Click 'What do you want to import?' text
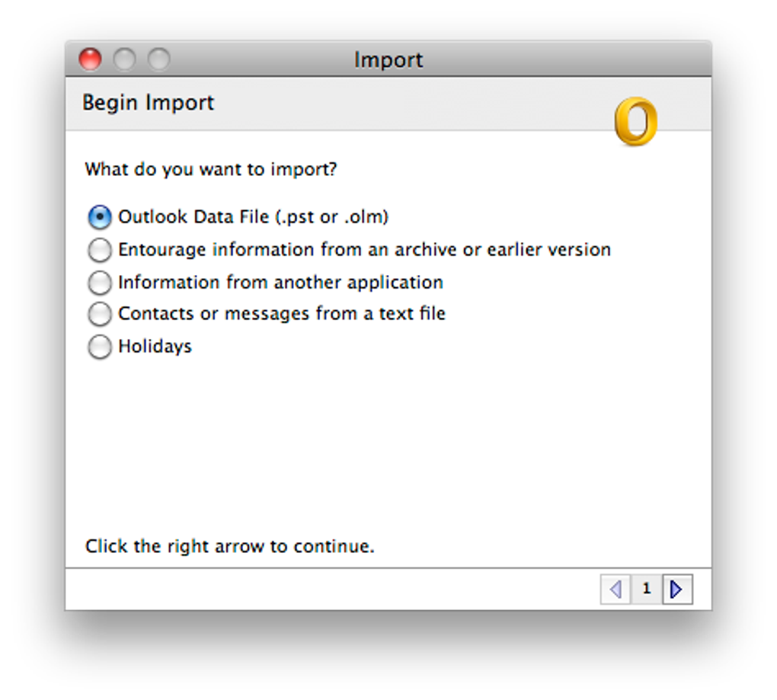Screen dimensions: 777x700 click(x=211, y=169)
